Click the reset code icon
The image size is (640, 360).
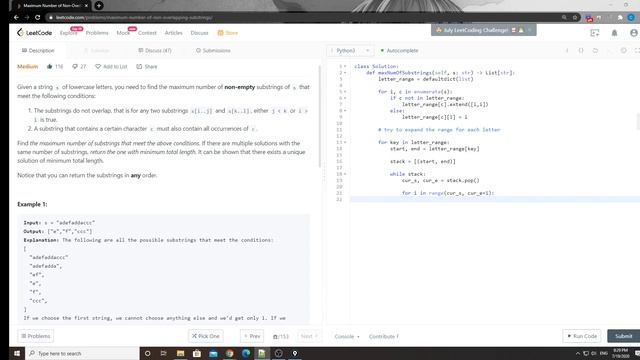(596, 51)
